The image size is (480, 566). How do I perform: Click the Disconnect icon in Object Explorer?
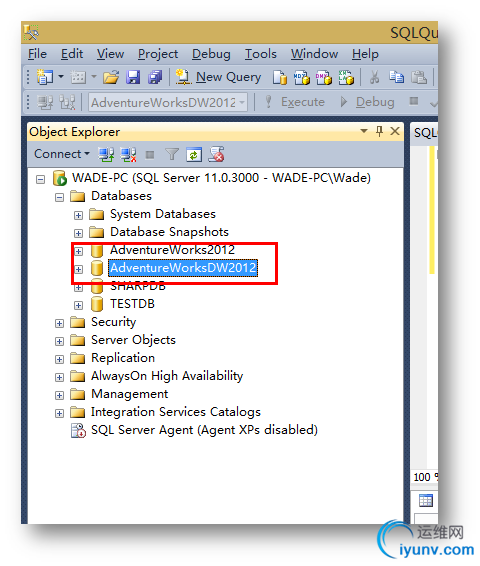(x=128, y=154)
